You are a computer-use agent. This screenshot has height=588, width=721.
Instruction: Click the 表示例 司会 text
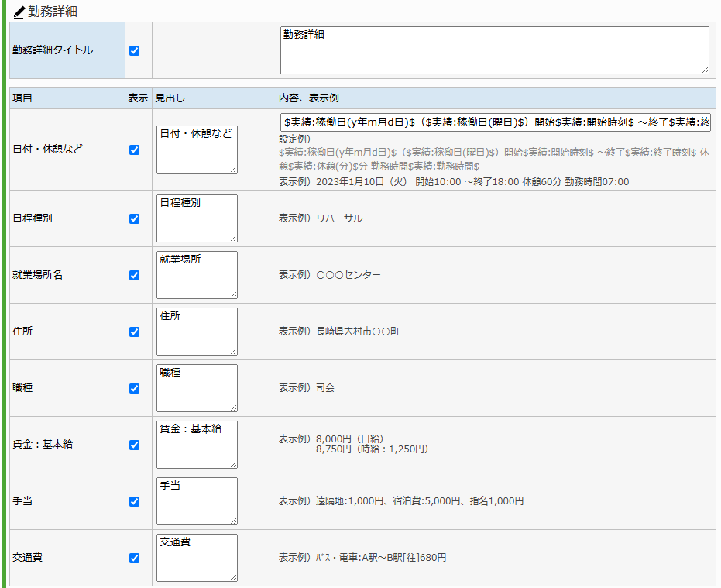[x=307, y=388]
